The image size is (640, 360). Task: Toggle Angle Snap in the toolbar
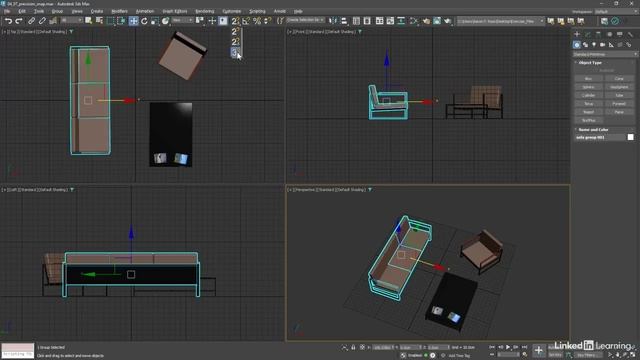246,21
